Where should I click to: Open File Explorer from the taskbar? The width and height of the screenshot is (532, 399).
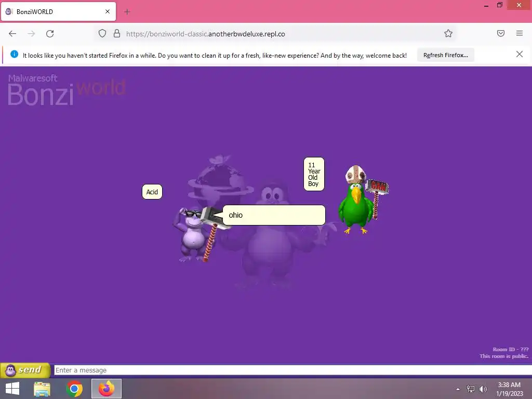[x=42, y=389]
